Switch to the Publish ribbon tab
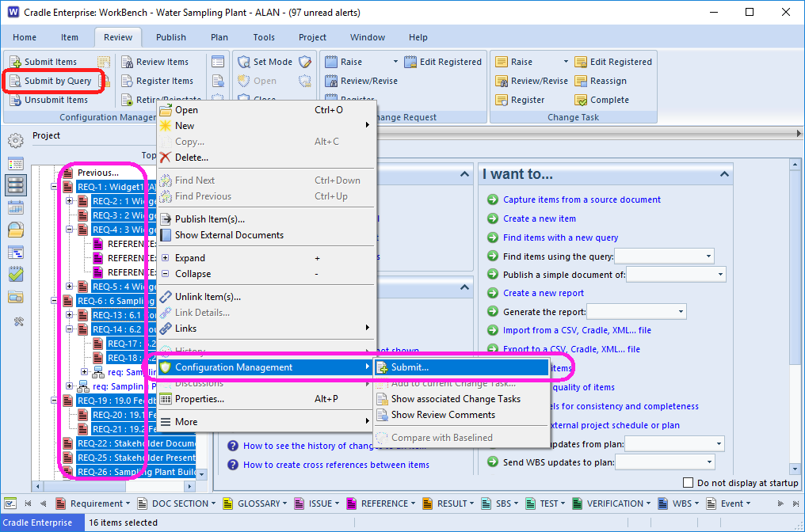Viewport: 805px width, 532px height. (171, 37)
